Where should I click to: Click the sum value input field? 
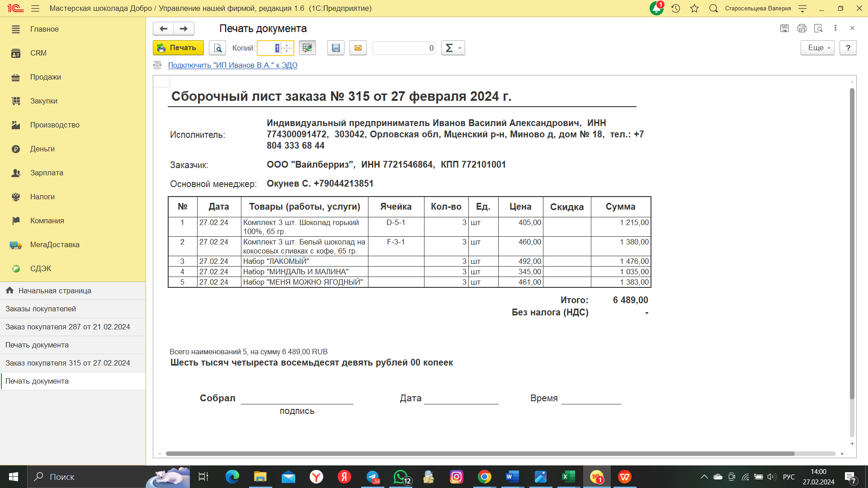coord(403,48)
